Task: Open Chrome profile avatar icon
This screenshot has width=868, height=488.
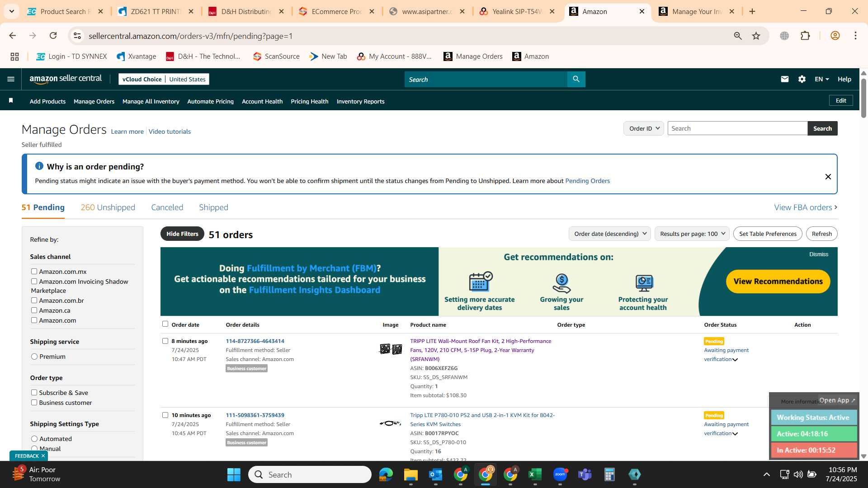Action: coord(835,36)
